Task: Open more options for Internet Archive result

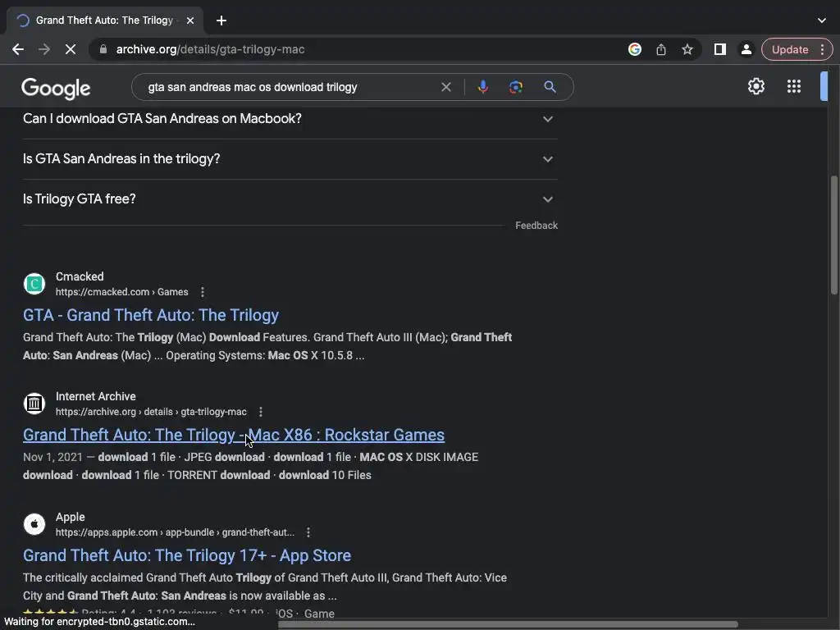Action: (x=260, y=412)
